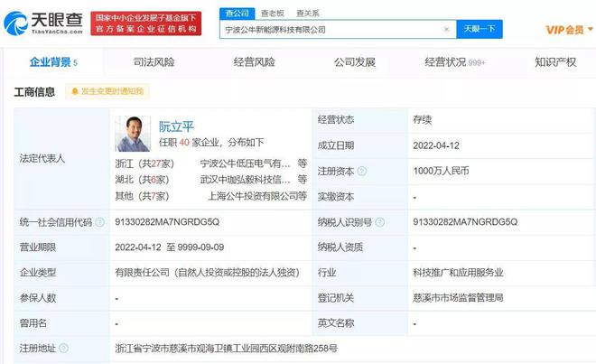Click the 浙江（共27家） entry
The width and height of the screenshot is (596, 364).
point(144,163)
